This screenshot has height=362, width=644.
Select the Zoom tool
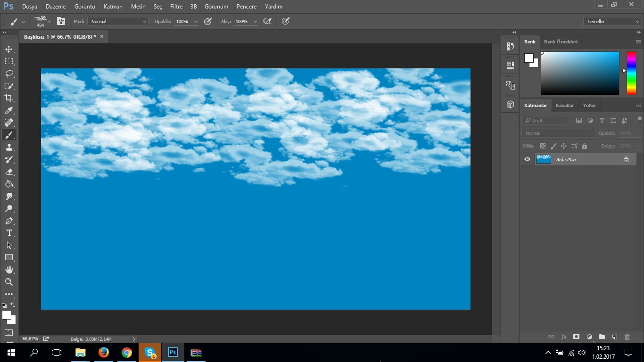(9, 282)
